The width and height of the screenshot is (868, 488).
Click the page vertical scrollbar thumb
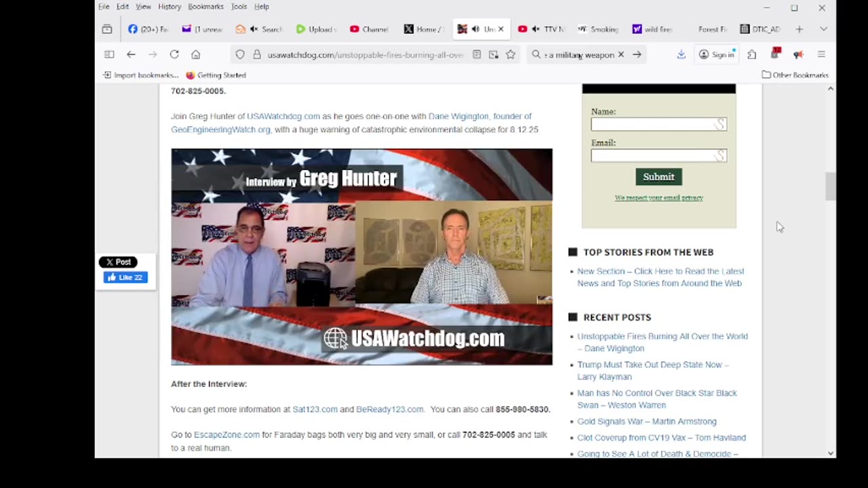click(831, 186)
